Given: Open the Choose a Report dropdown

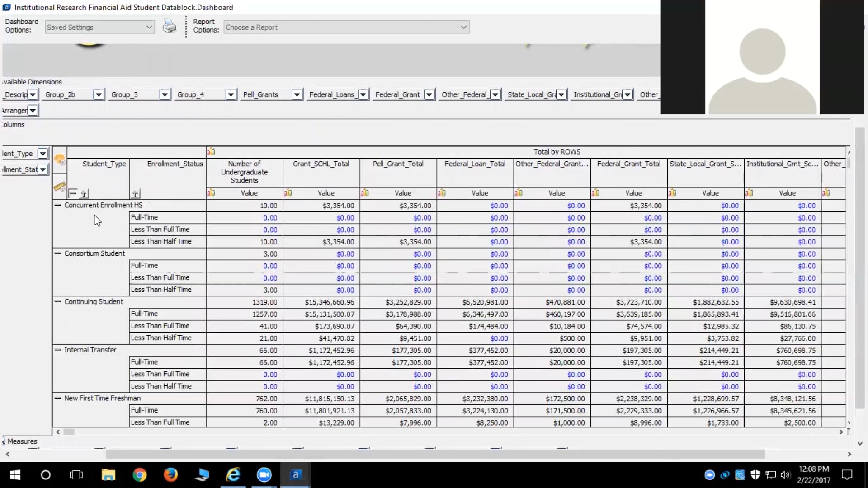Looking at the screenshot, I should click(x=346, y=27).
